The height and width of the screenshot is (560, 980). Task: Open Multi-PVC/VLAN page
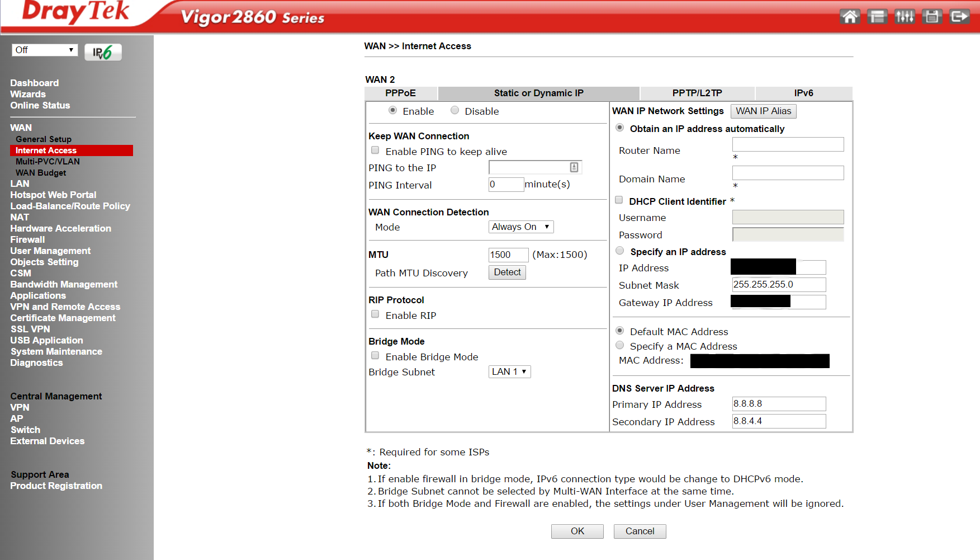[x=48, y=162]
